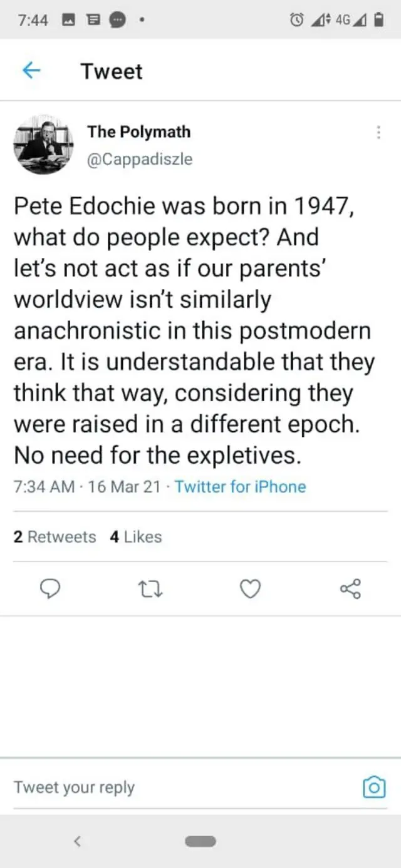The height and width of the screenshot is (868, 401).
Task: Open The Polymath profile name
Action: point(138,132)
